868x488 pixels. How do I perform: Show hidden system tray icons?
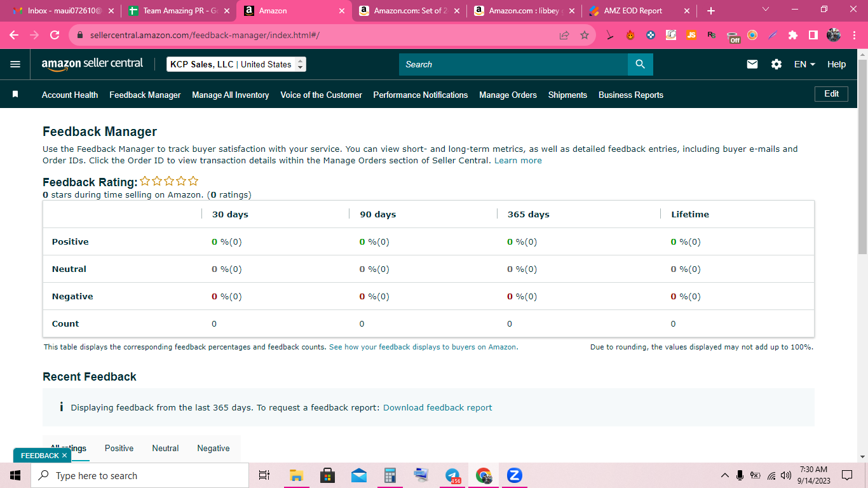(x=724, y=475)
